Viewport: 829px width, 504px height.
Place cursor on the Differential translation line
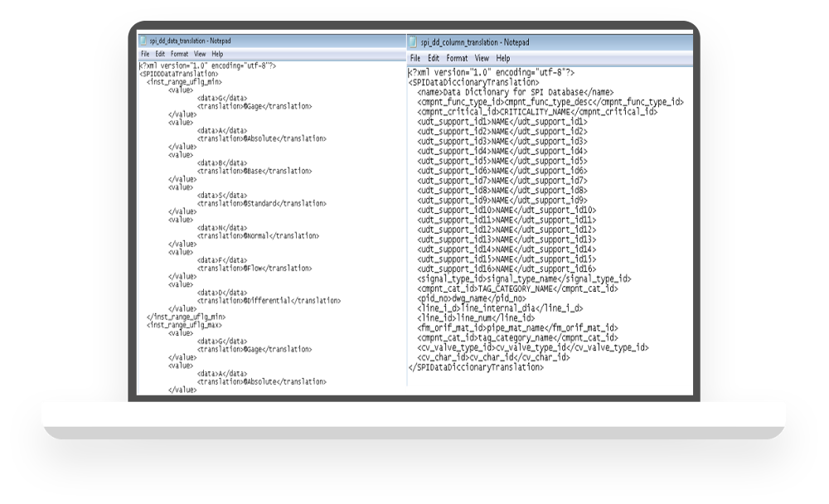[262, 300]
